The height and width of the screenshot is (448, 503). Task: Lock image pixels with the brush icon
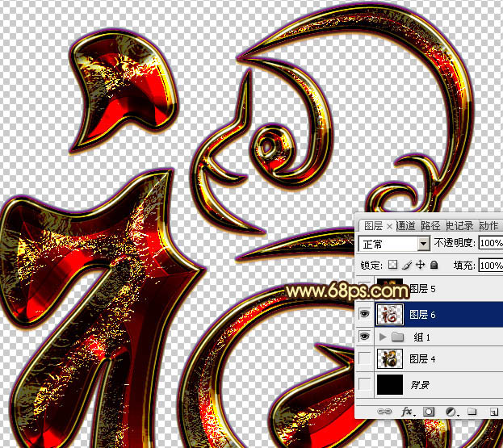(407, 265)
